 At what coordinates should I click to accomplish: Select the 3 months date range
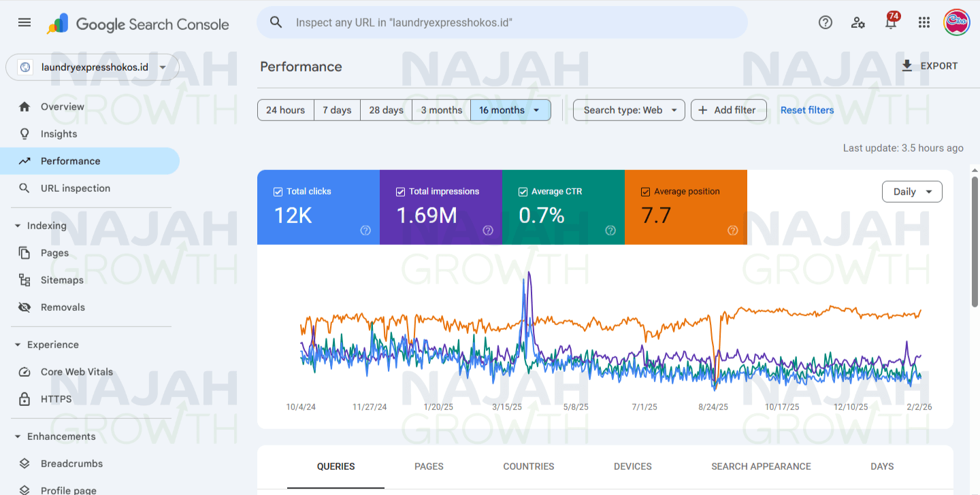click(442, 110)
